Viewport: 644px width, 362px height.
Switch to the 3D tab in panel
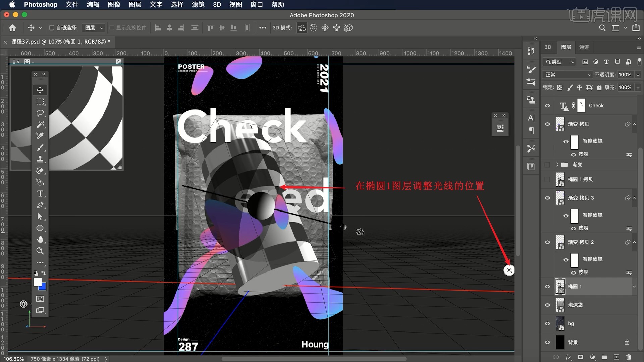point(548,46)
